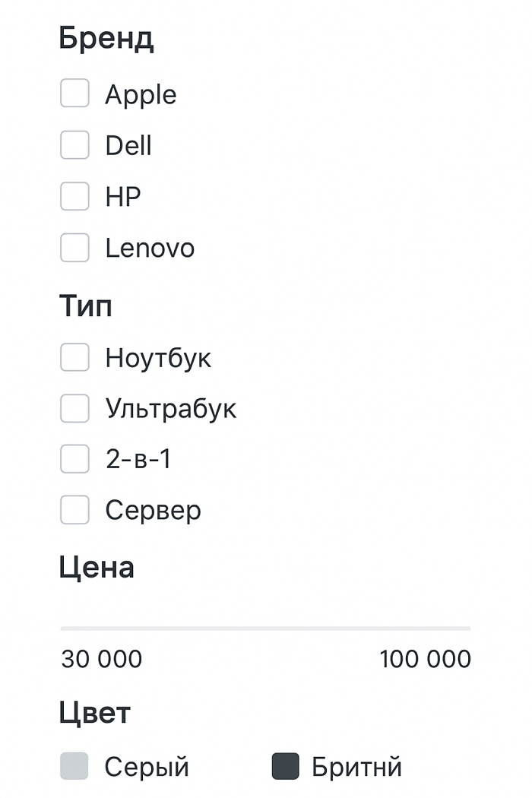The height and width of the screenshot is (798, 532).
Task: Enable the Dell brand filter
Action: [x=74, y=144]
